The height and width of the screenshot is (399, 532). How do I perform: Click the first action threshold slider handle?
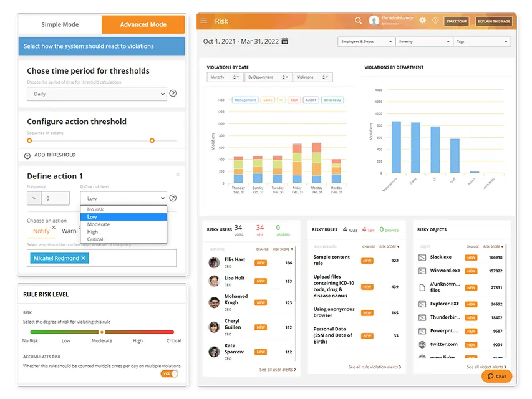click(x=29, y=140)
